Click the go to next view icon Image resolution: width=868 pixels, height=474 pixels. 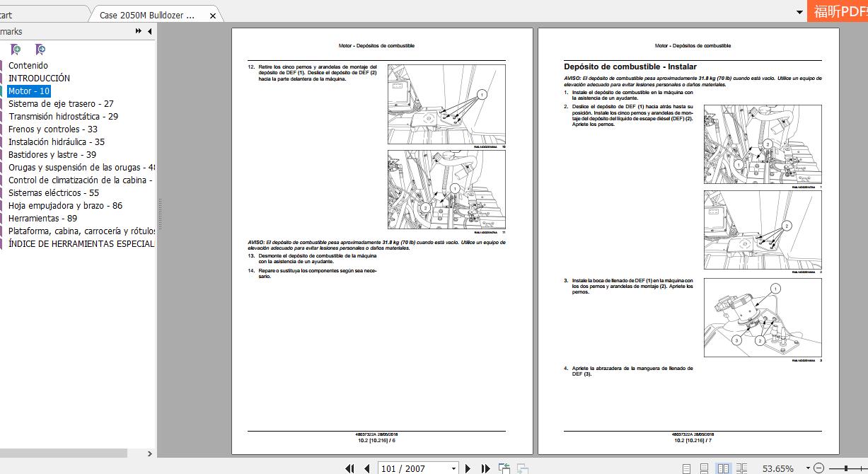pyautogui.click(x=523, y=468)
